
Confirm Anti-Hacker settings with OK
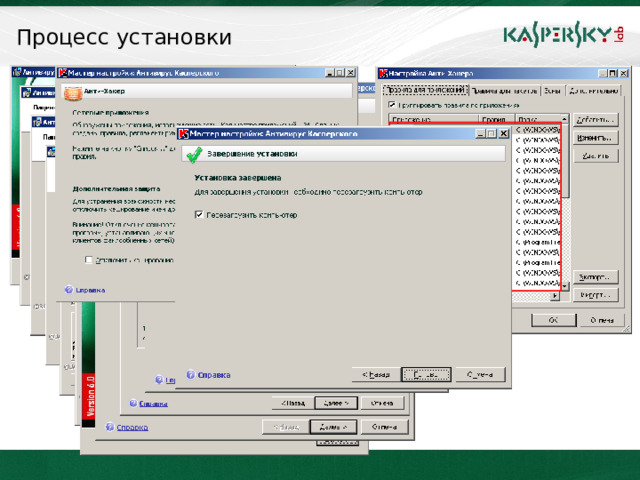[554, 320]
